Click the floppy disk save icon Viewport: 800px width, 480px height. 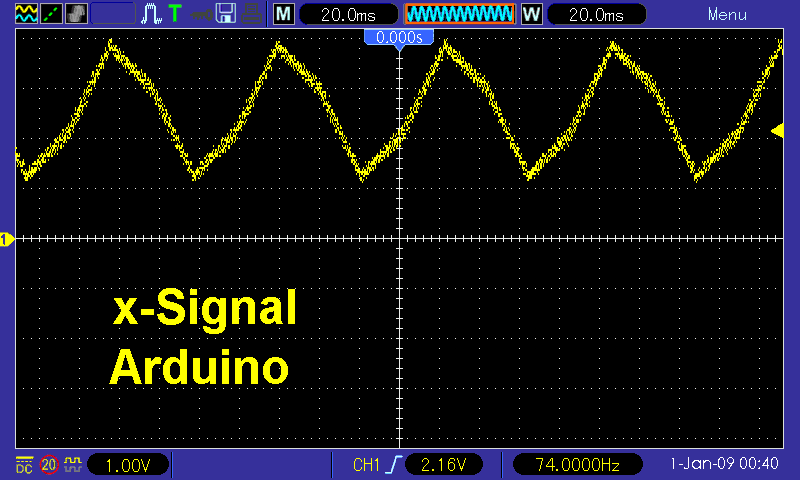226,14
